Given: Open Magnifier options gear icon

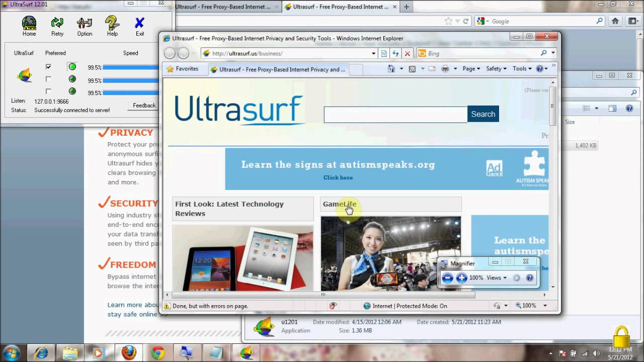Looking at the screenshot, I should coord(516,278).
